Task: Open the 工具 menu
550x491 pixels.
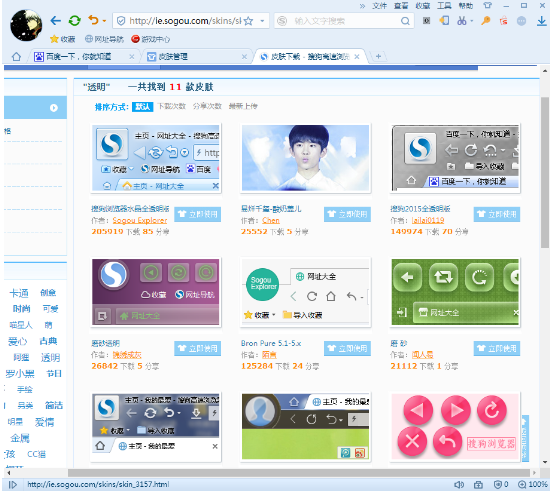Action: click(x=444, y=6)
